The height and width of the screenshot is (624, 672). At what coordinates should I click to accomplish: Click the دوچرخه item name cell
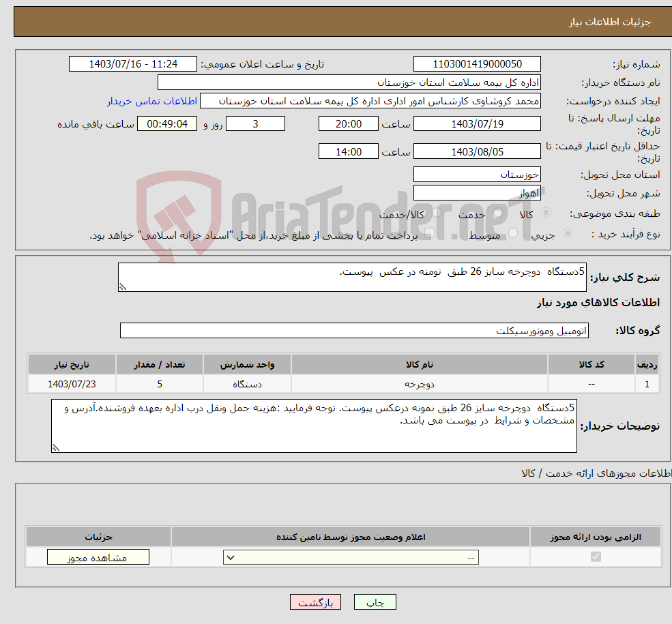pyautogui.click(x=420, y=384)
